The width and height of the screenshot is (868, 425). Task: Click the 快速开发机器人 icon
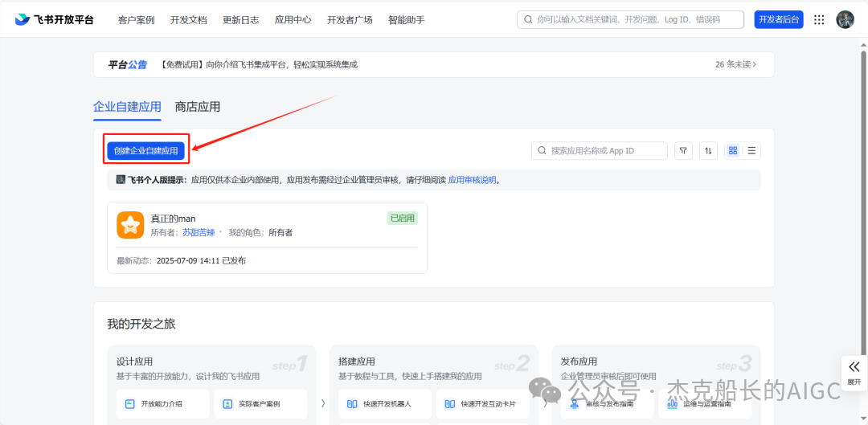(352, 404)
